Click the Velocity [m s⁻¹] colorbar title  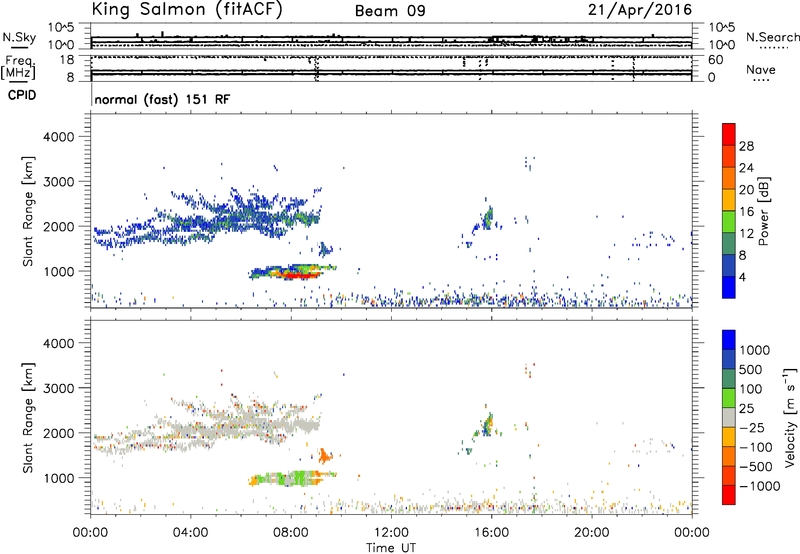pyautogui.click(x=790, y=417)
